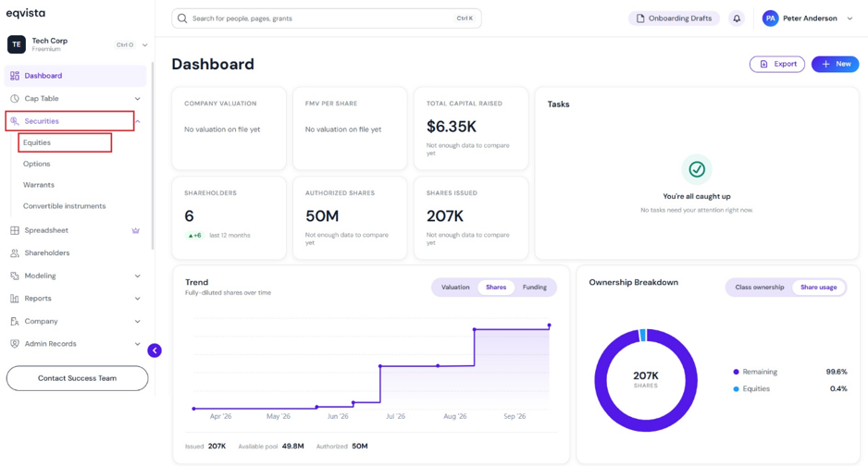Expand the Company menu chevron
The image size is (868, 466).
tap(137, 321)
